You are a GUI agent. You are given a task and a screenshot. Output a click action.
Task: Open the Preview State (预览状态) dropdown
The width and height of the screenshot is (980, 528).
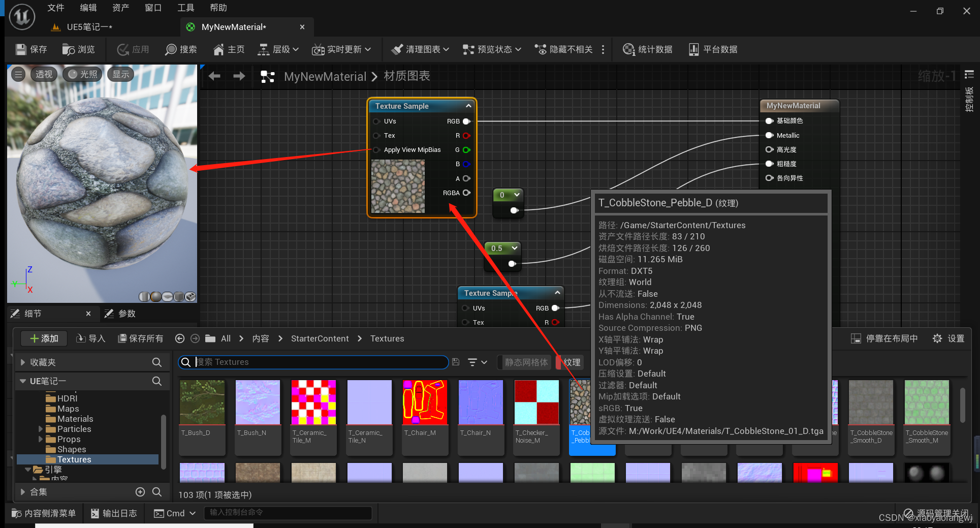point(492,49)
